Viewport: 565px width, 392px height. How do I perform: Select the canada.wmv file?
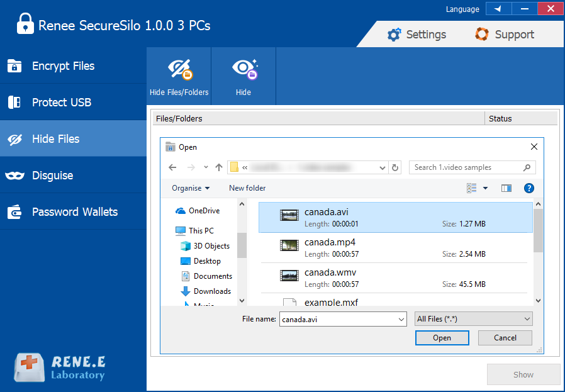click(396, 277)
